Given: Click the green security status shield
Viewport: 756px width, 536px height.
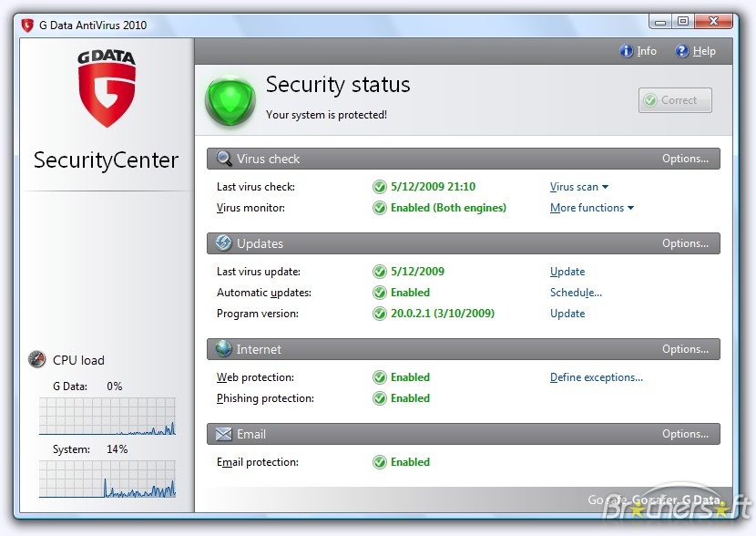Looking at the screenshot, I should tap(230, 100).
